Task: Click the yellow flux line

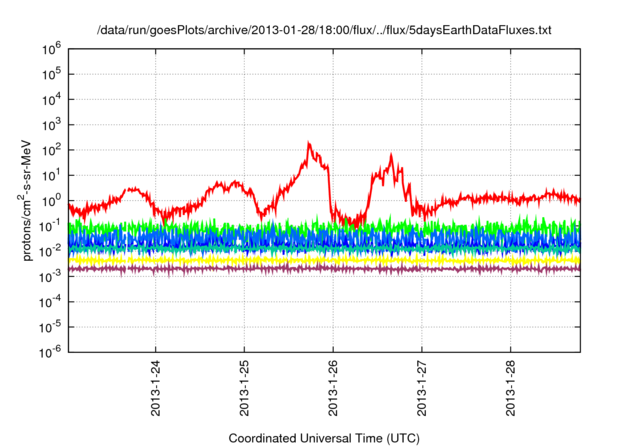Action: 324,259
